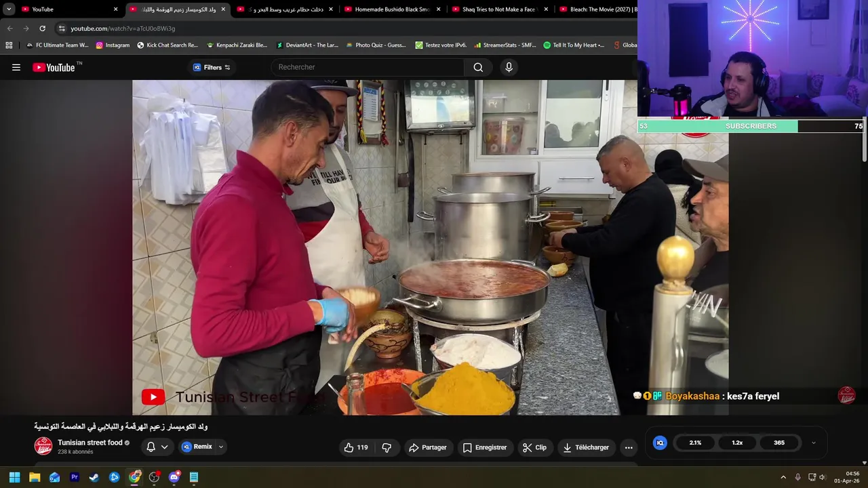Open the YouTube guide hamburger menu
Screen dimensions: 868x488
16,67
